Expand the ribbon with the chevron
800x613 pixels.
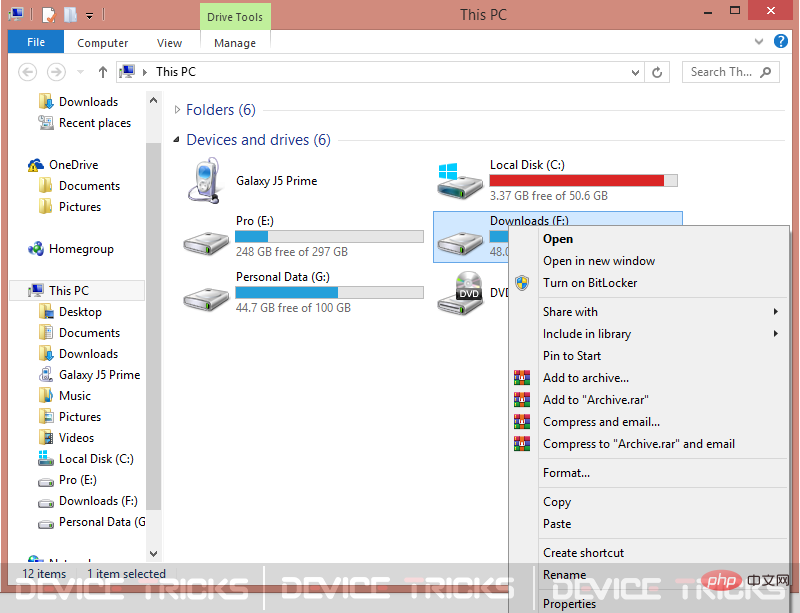coord(759,42)
